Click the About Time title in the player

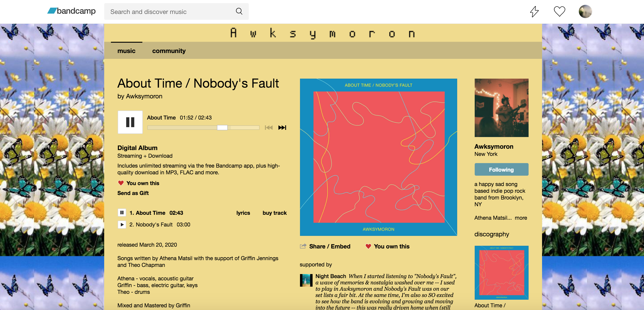[x=161, y=117]
